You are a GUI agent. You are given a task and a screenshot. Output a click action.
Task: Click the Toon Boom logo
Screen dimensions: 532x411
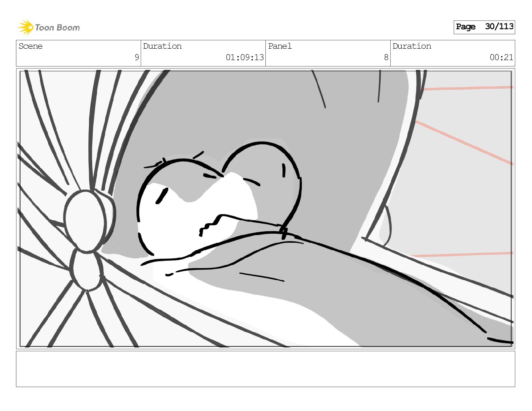pos(49,27)
